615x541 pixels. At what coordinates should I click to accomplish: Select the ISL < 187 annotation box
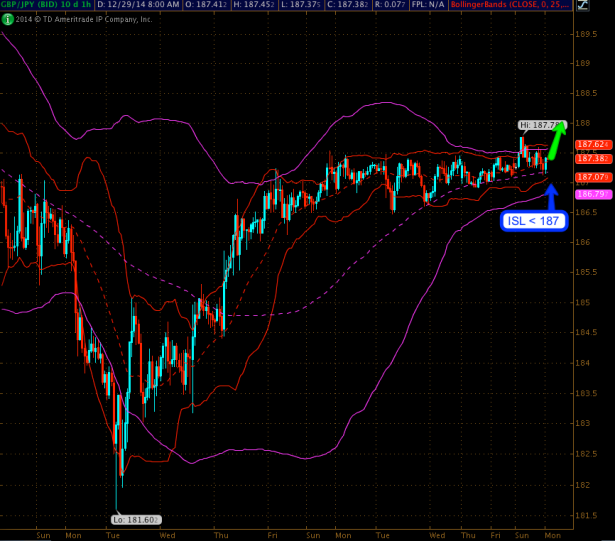click(533, 220)
